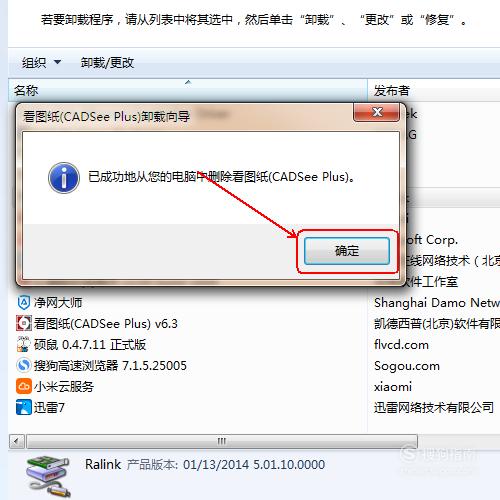Viewport: 500px width, 500px height.
Task: Select the 迅雷7 bird icon
Action: click(x=24, y=407)
